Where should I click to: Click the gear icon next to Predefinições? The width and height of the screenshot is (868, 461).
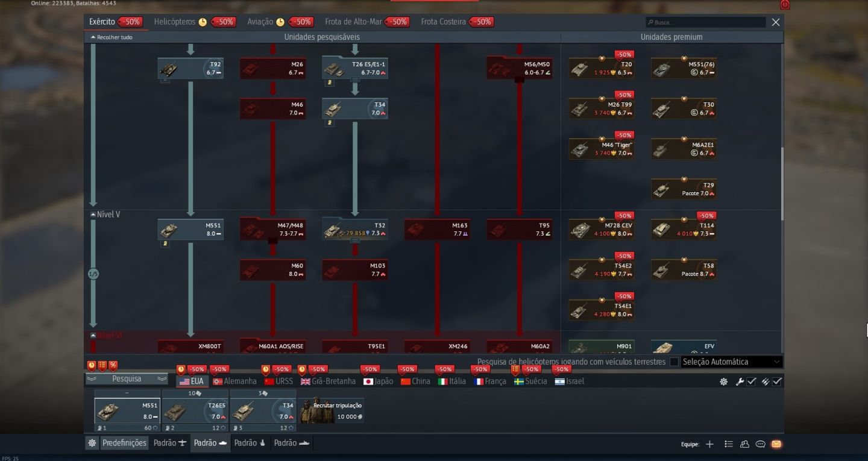click(x=92, y=443)
